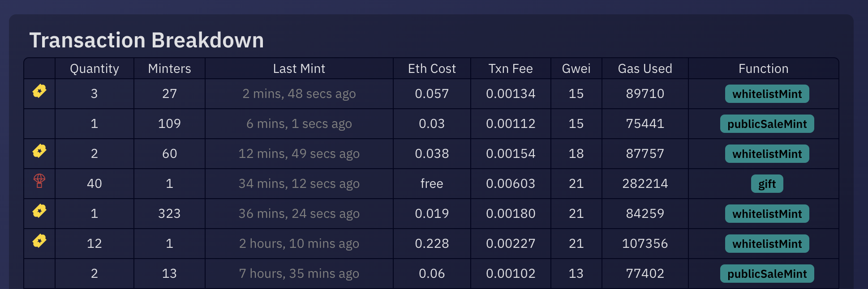Screen dimensions: 868x289
Task: Click the ticket icon beside quantity 12
Action: (x=39, y=241)
